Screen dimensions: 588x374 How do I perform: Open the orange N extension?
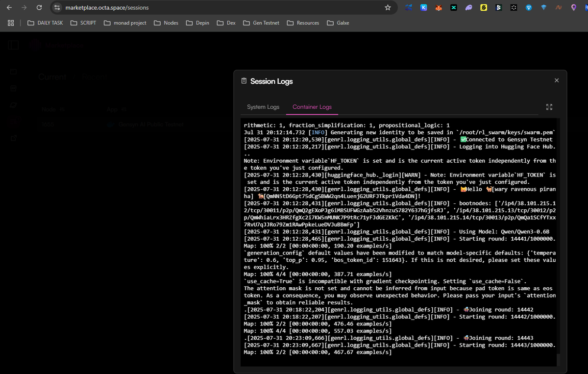(559, 7)
